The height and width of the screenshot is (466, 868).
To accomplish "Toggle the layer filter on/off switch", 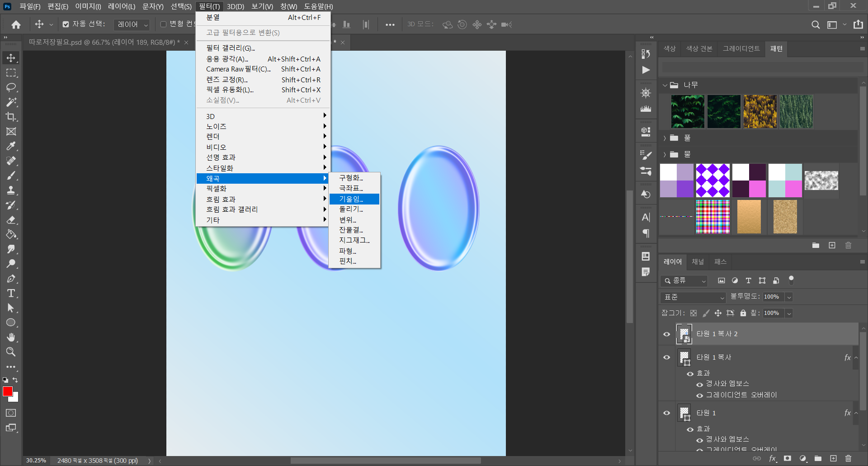I will tap(791, 280).
